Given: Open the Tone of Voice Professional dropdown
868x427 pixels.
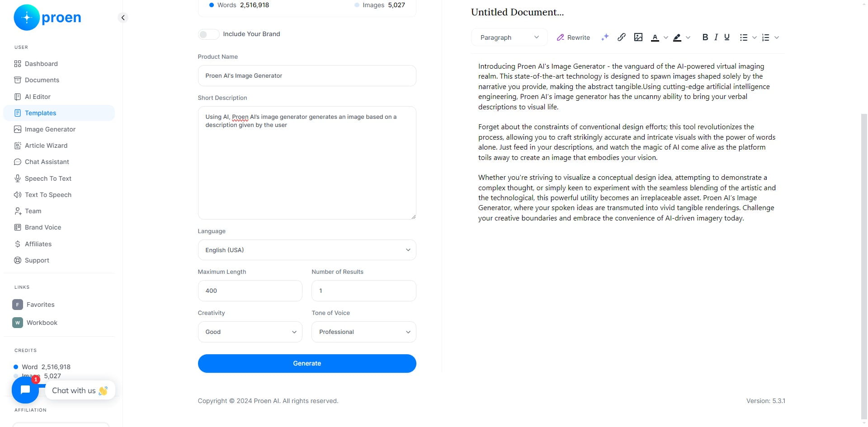Looking at the screenshot, I should [x=364, y=332].
